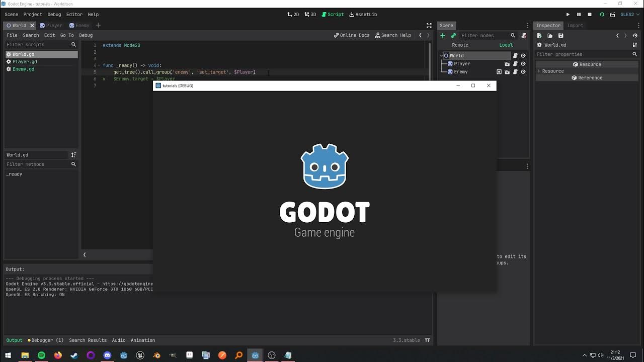This screenshot has height=362, width=644.
Task: Open the AssetLib workspace
Action: [363, 15]
